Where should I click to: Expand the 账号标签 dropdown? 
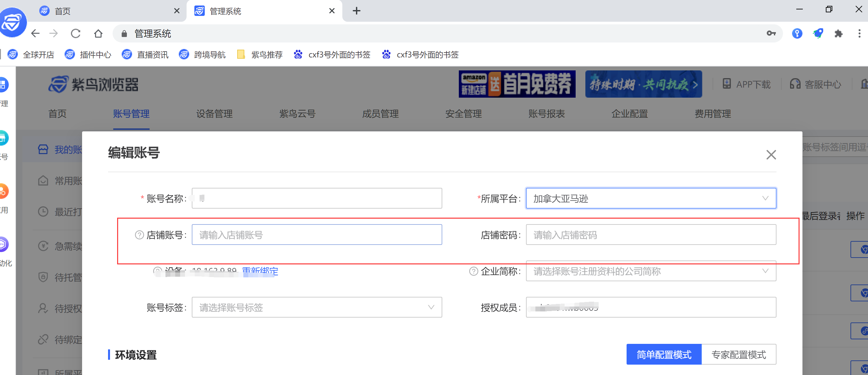click(x=316, y=307)
